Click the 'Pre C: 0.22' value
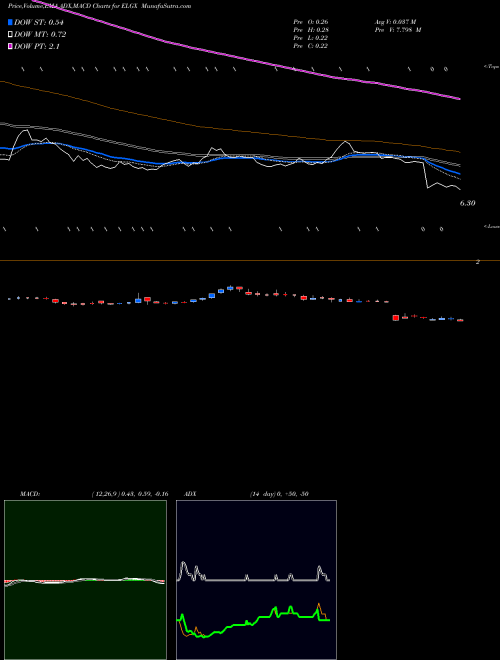 [x=311, y=46]
